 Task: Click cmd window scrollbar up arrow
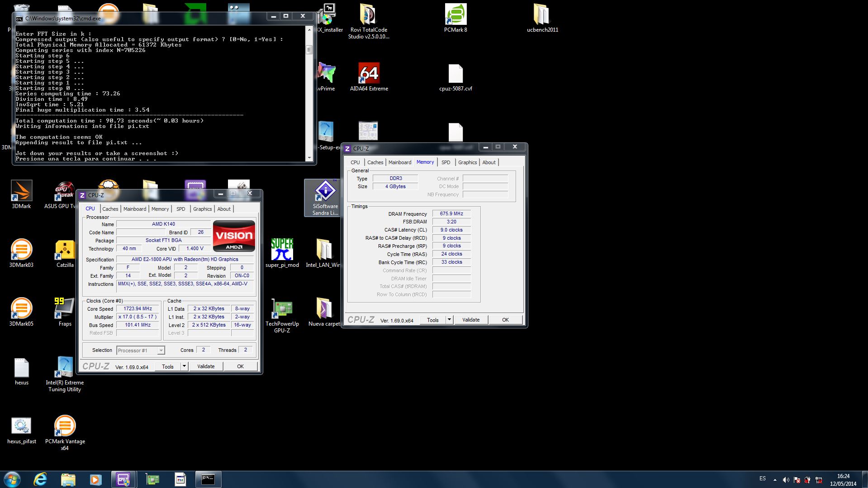(309, 30)
